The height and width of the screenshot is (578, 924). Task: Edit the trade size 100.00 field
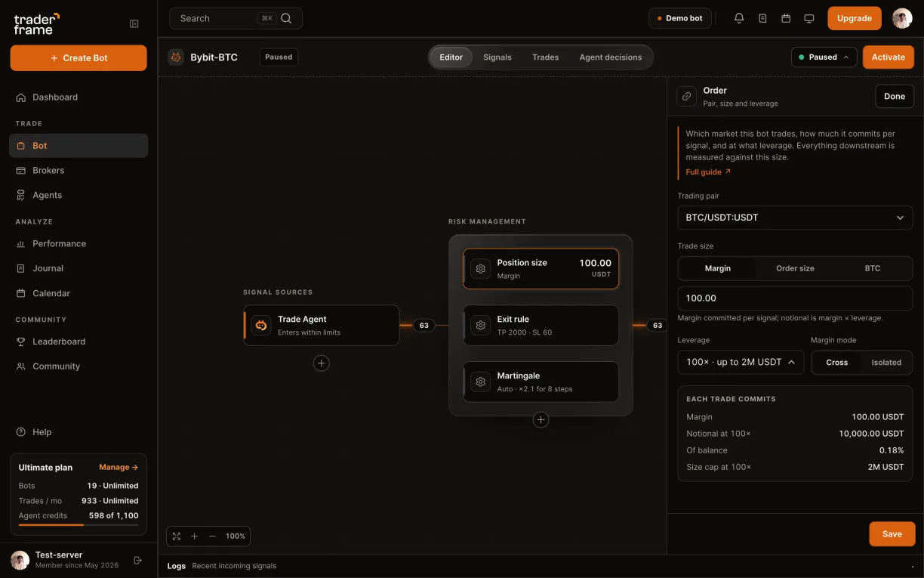pos(795,298)
